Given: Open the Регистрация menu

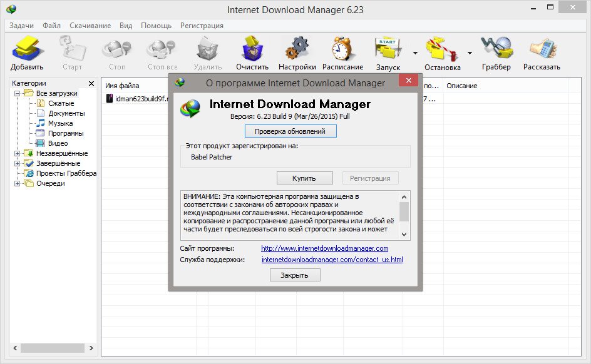Looking at the screenshot, I should [x=202, y=26].
